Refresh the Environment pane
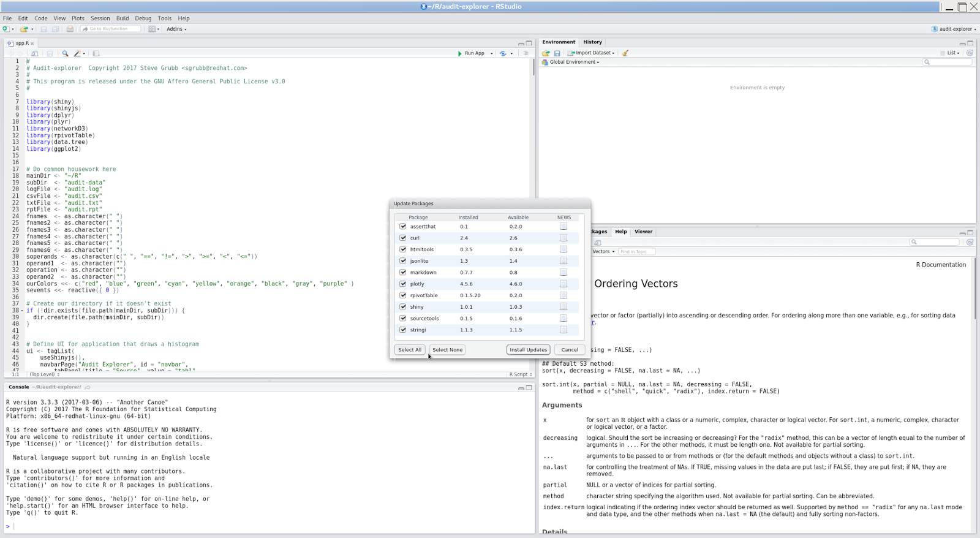Viewport: 980px width, 538px height. 970,53
